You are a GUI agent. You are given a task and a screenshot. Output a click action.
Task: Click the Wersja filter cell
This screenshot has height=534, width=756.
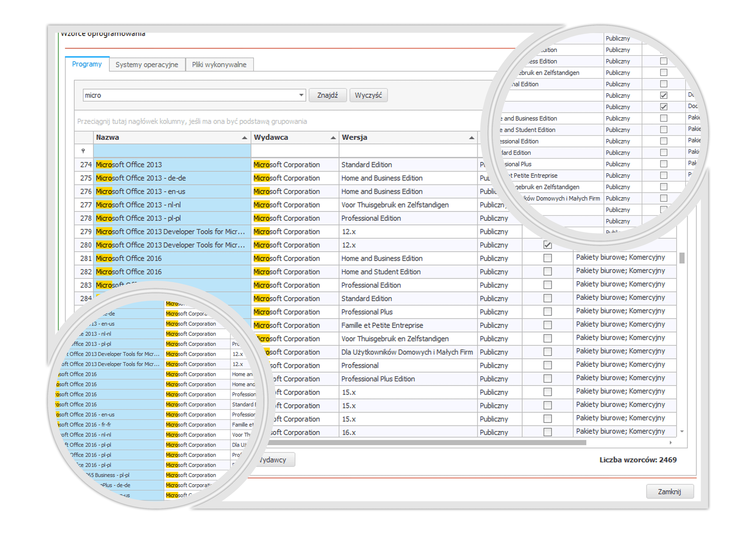[x=408, y=151]
